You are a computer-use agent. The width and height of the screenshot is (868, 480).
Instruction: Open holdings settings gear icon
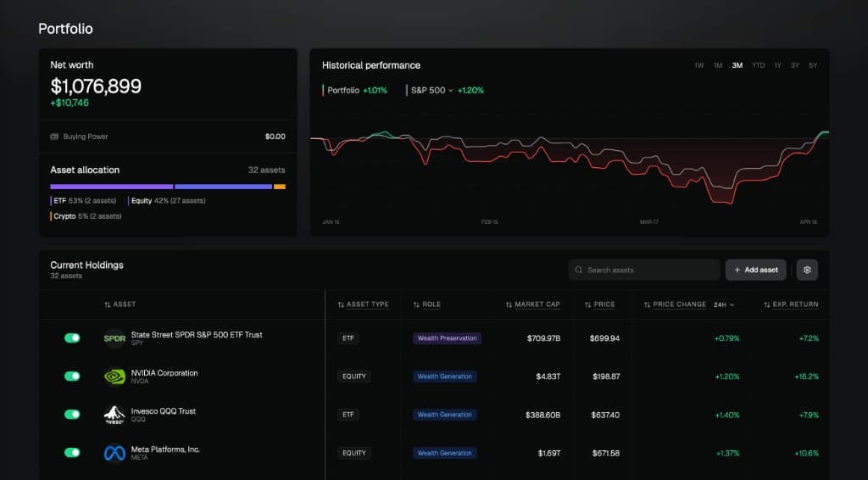[x=807, y=270]
